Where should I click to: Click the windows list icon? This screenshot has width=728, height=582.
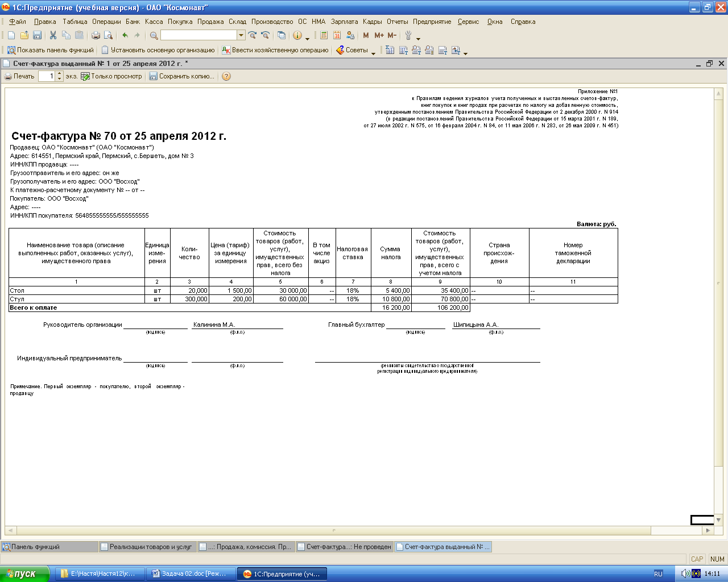pyautogui.click(x=282, y=35)
